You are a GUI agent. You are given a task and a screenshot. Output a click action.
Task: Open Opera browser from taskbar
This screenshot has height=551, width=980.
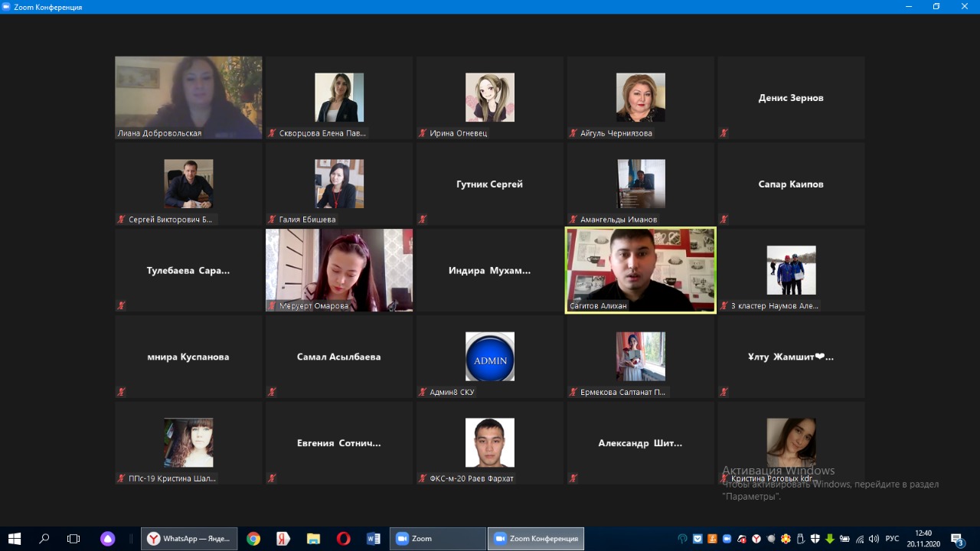point(343,539)
